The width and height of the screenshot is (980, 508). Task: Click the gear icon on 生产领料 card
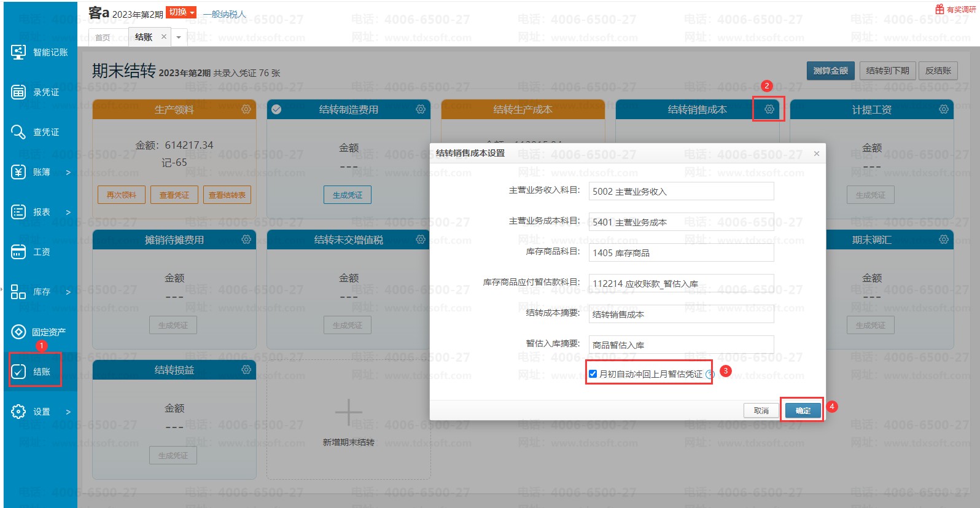point(246,109)
